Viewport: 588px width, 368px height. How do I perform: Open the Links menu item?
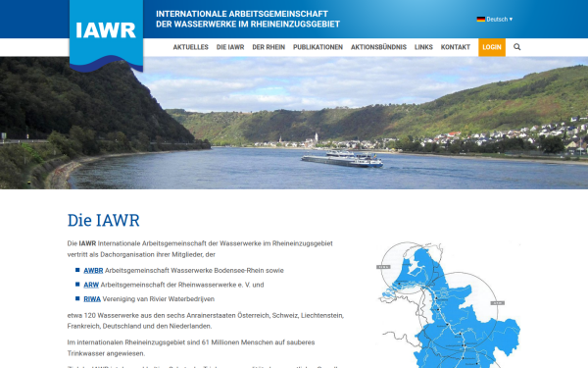tap(423, 47)
